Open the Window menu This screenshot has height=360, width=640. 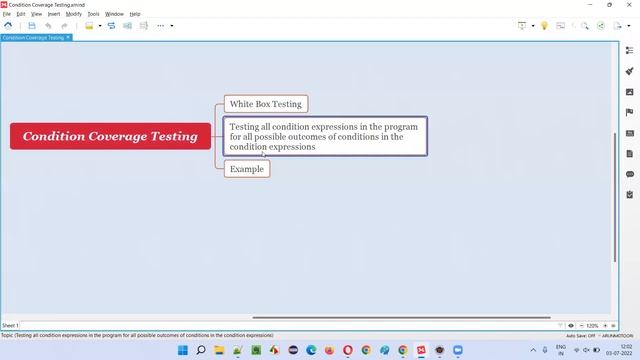point(114,14)
